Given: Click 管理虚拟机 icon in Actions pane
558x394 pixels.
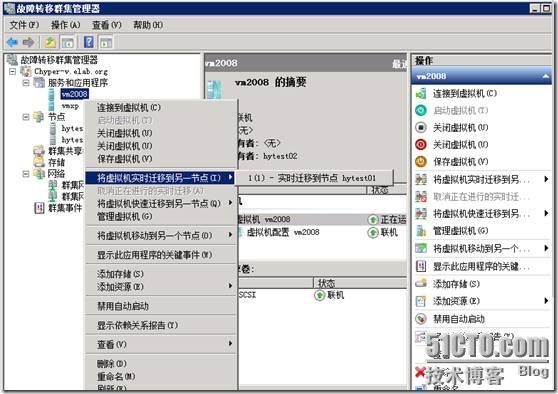Looking at the screenshot, I should point(421,231).
